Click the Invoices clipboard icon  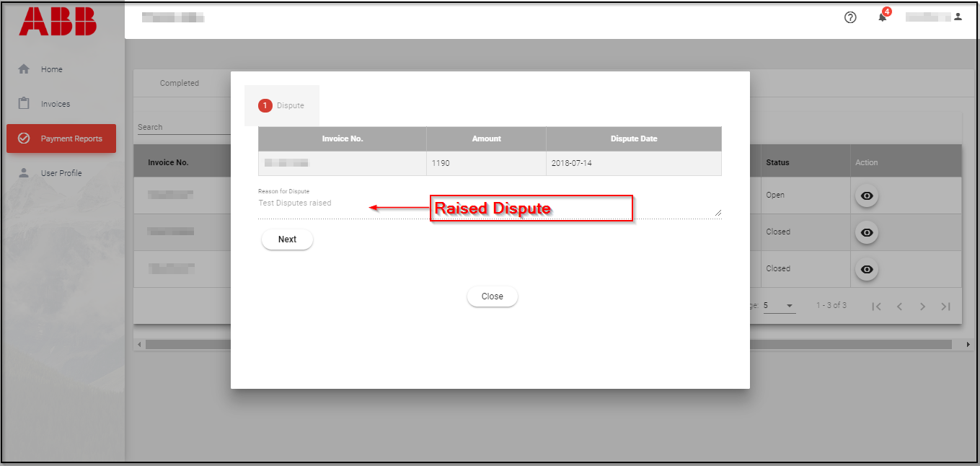coord(24,104)
